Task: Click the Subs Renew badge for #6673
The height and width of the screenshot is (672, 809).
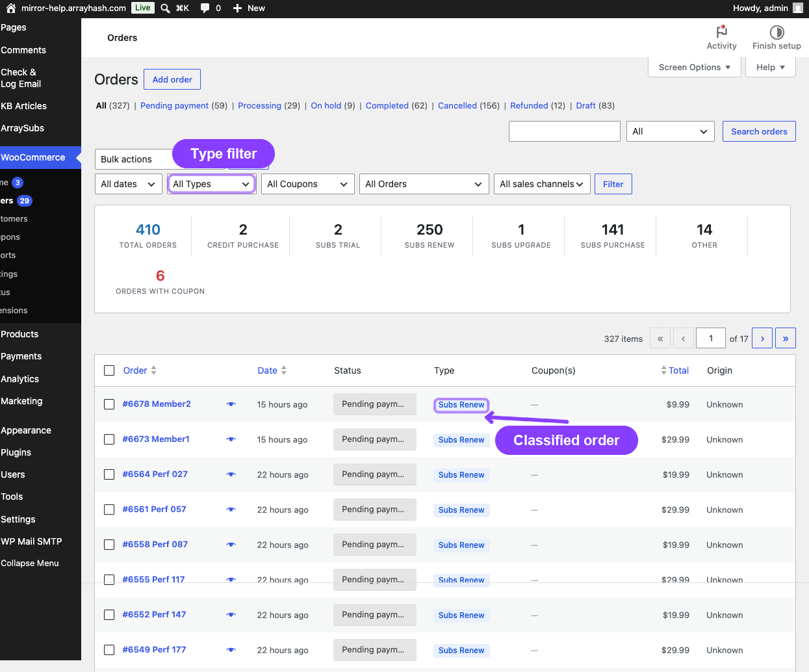Action: pos(461,440)
